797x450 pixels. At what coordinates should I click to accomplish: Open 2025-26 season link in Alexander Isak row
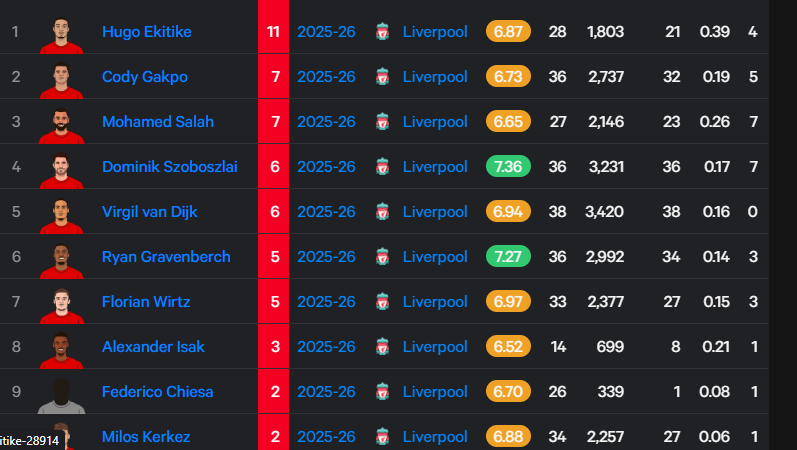[326, 347]
